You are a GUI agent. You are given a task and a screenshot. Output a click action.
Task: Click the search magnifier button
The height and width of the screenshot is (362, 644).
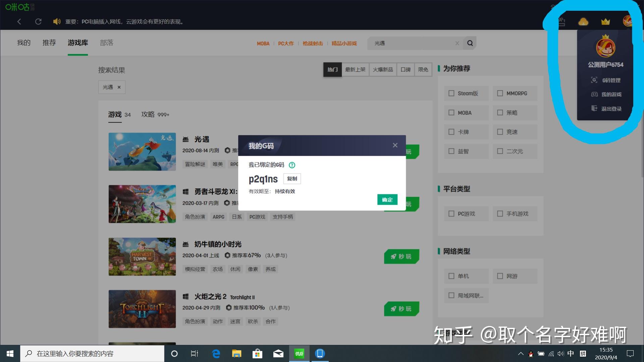point(470,43)
